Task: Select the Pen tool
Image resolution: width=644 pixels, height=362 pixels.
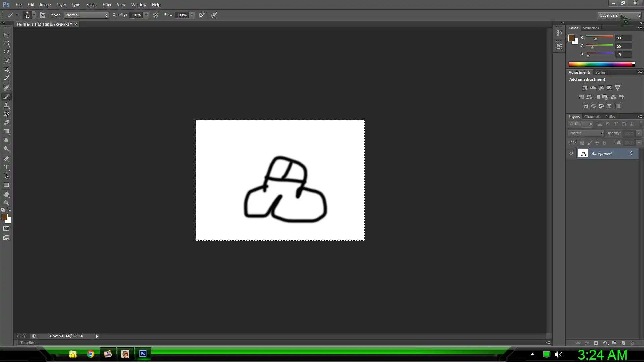Action: [6, 159]
